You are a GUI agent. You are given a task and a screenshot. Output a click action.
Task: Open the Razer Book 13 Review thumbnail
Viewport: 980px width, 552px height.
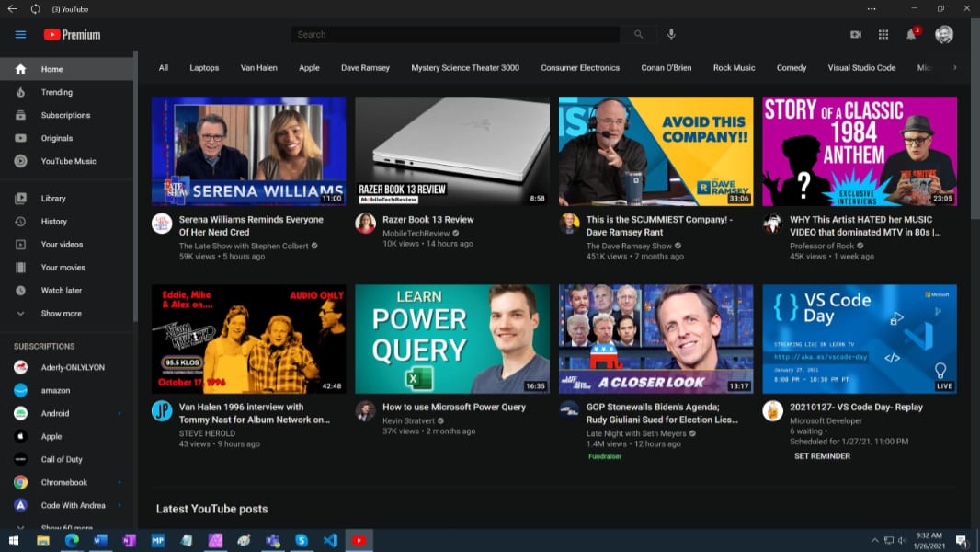[x=452, y=151]
